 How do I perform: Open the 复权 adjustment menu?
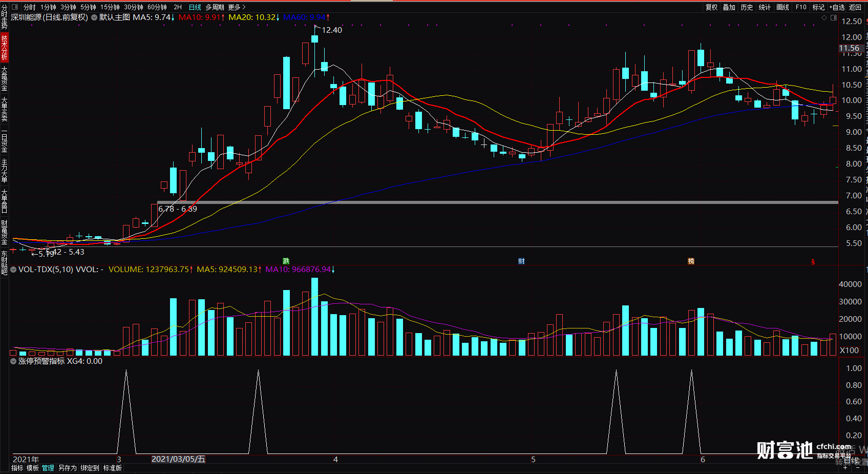(x=711, y=7)
